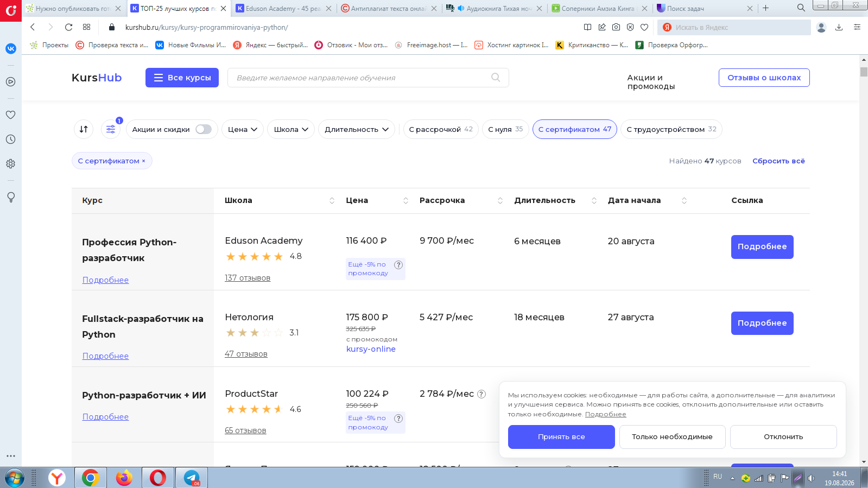Expand the Школа filter dropdown
This screenshot has width=868, height=488.
coord(291,129)
